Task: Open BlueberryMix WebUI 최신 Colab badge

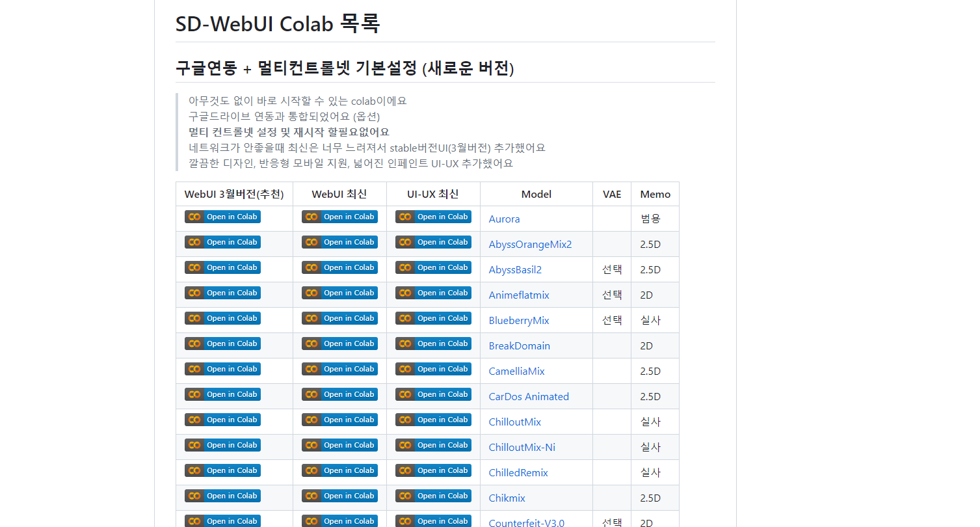Action: pos(339,318)
